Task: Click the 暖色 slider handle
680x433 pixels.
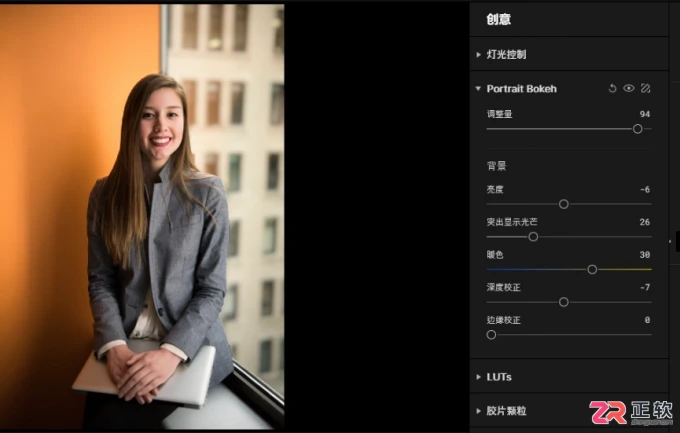Action: click(592, 269)
